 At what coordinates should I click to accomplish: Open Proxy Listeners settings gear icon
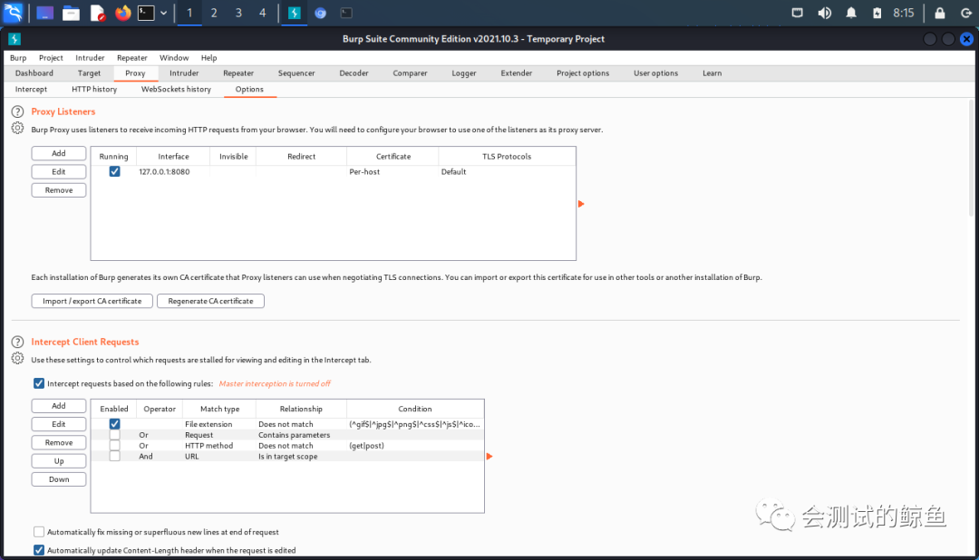click(x=17, y=128)
